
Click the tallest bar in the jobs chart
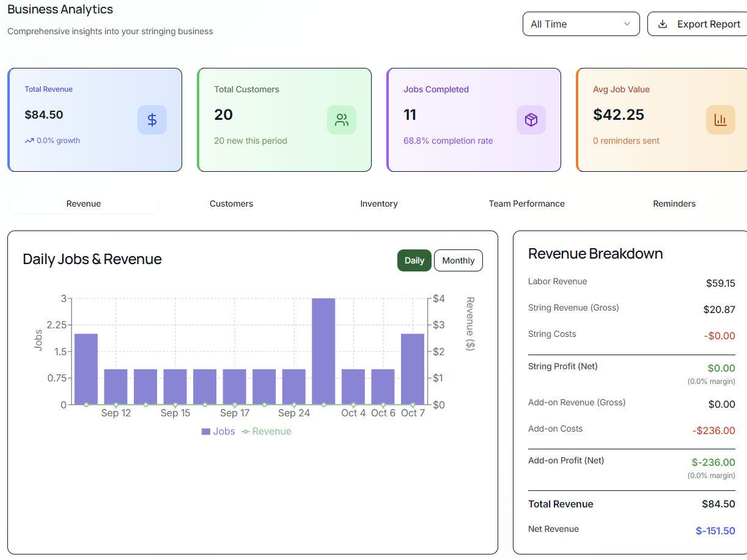coord(323,352)
